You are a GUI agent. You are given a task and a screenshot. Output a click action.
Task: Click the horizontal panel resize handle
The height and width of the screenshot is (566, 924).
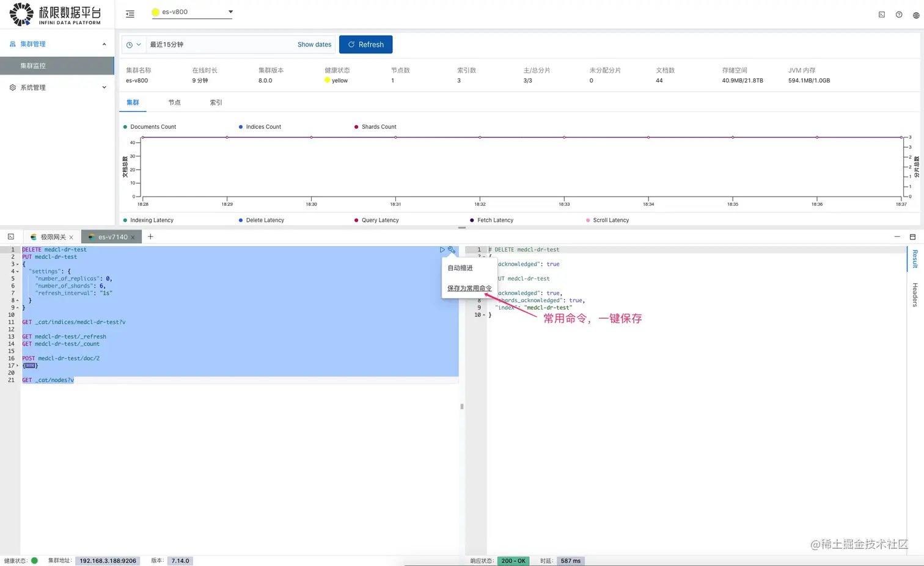point(462,228)
